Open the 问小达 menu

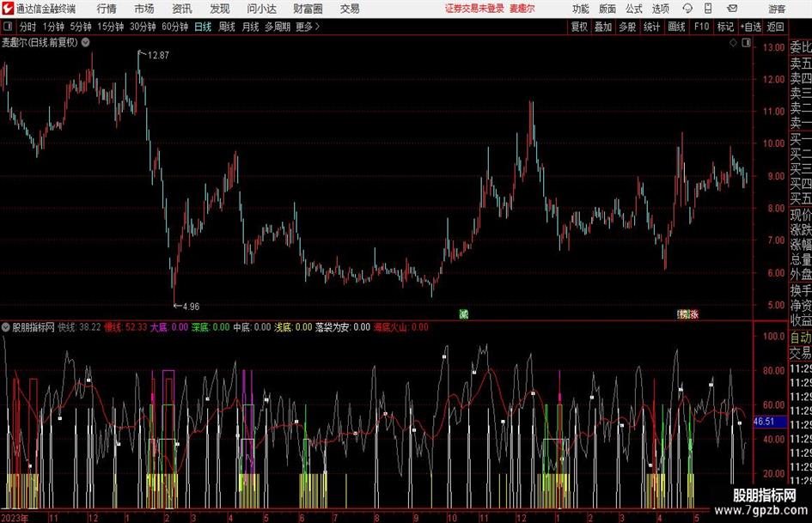[x=261, y=9]
